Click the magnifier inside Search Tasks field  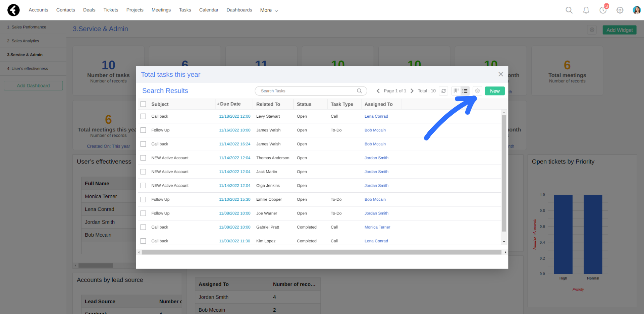(359, 91)
